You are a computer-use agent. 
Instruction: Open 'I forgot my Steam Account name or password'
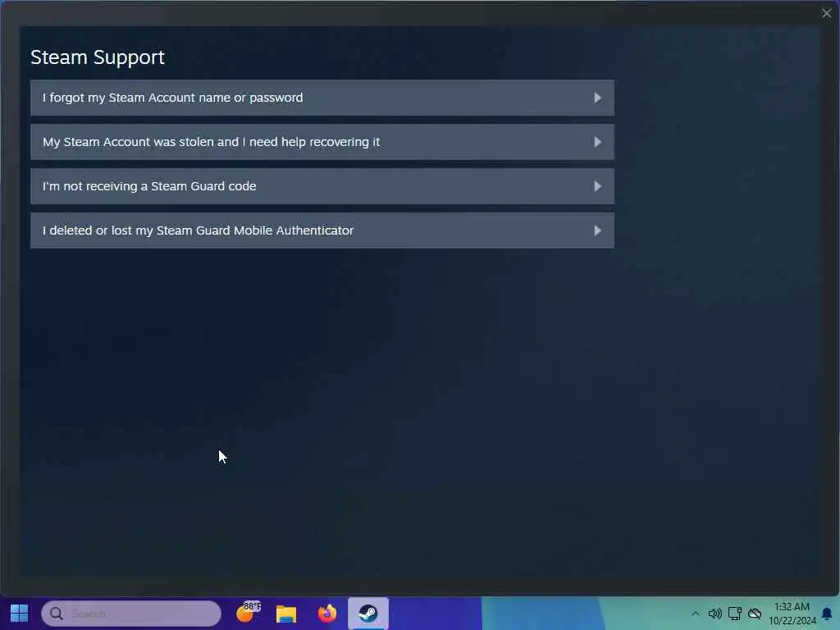point(322,98)
